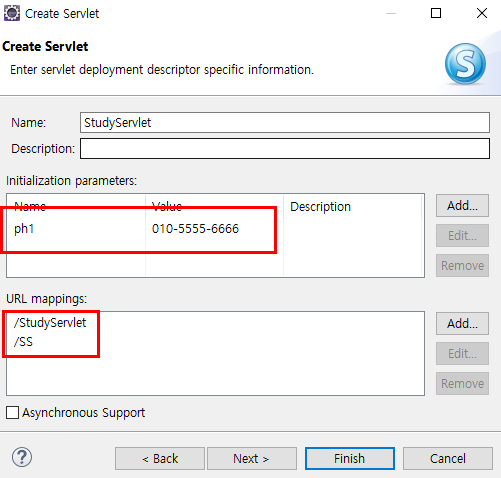Click Edit for initialization parameters
Screen dimensions: 501x478
(462, 236)
